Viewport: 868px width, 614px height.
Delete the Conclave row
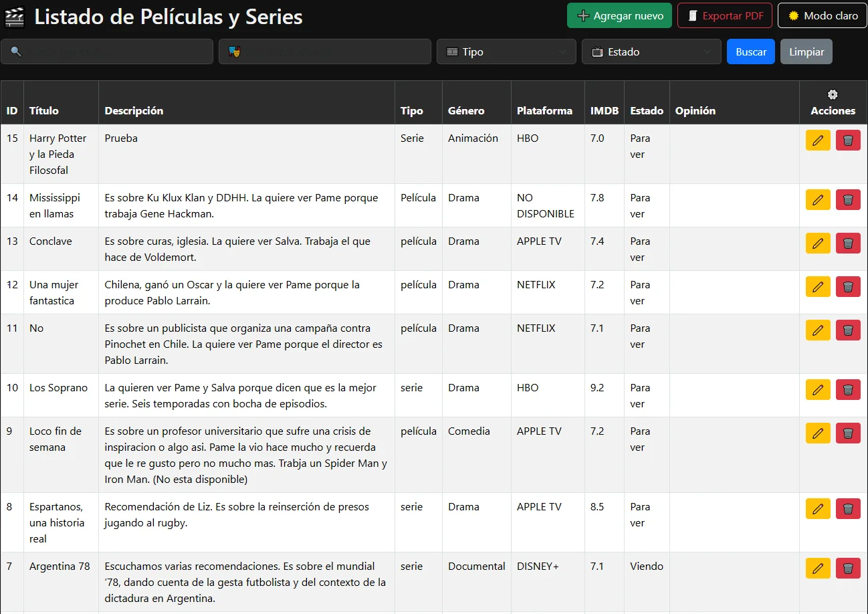click(848, 243)
